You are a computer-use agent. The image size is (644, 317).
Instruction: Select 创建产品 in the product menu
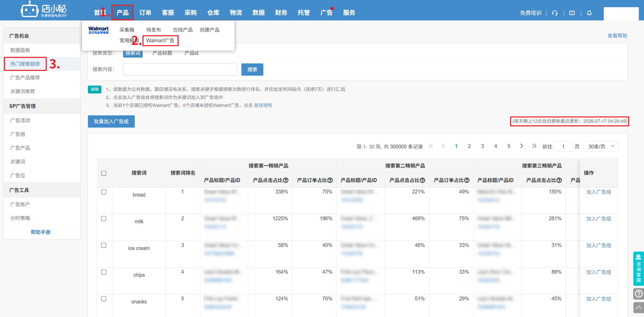[x=210, y=30]
